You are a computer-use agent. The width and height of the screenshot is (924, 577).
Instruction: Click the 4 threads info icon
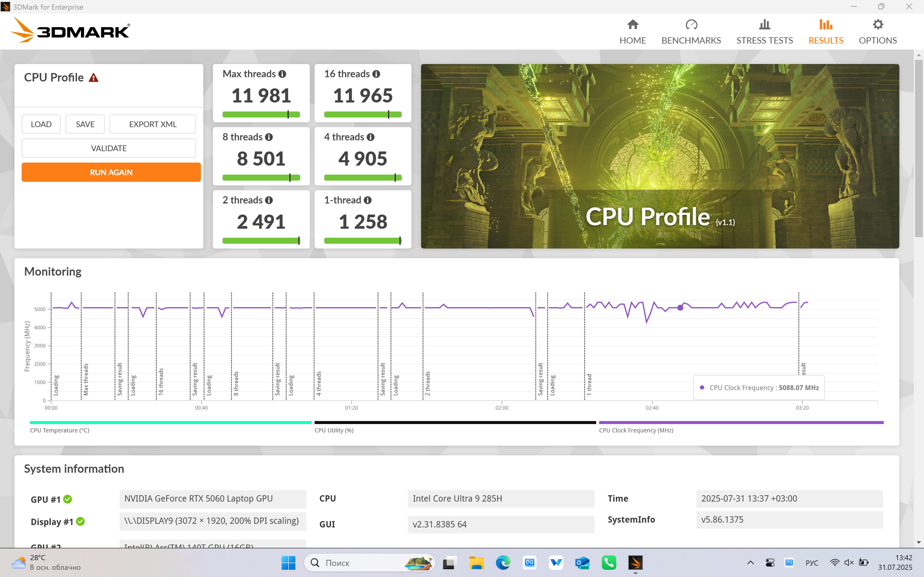[x=370, y=137]
